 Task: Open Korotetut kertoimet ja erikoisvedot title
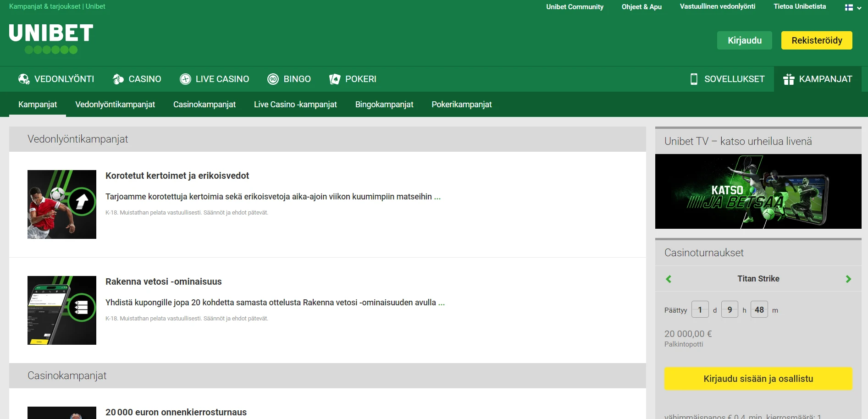click(x=177, y=176)
